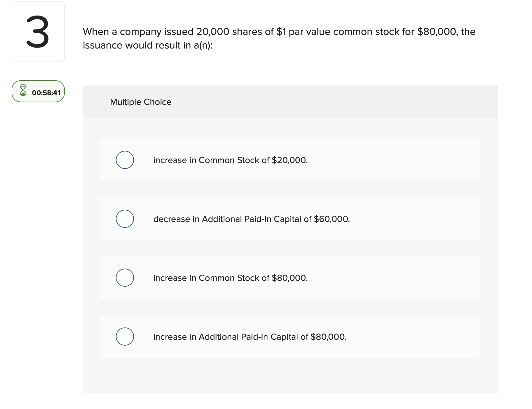
Task: Select radio button for 'decrease in Additional Paid-In Capital of $60,000'
Action: [x=125, y=218]
